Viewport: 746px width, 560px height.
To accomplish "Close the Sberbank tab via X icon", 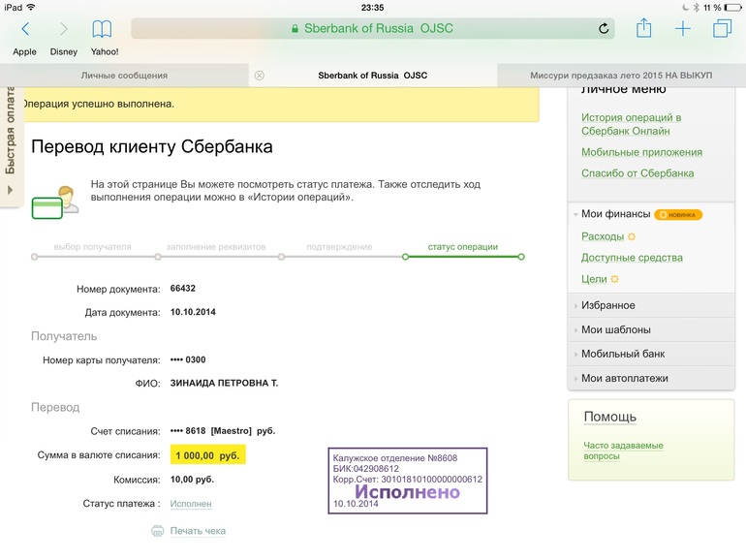I will 260,76.
